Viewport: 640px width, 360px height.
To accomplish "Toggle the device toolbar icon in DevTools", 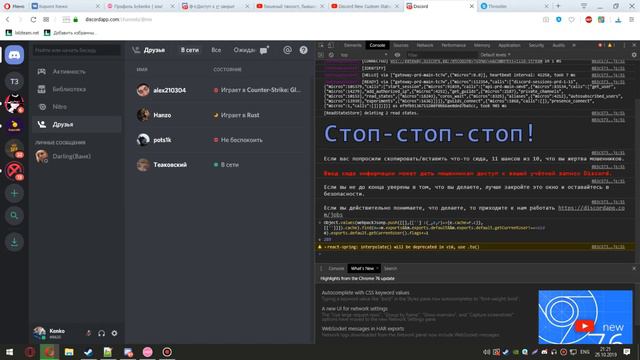I will 331,45.
